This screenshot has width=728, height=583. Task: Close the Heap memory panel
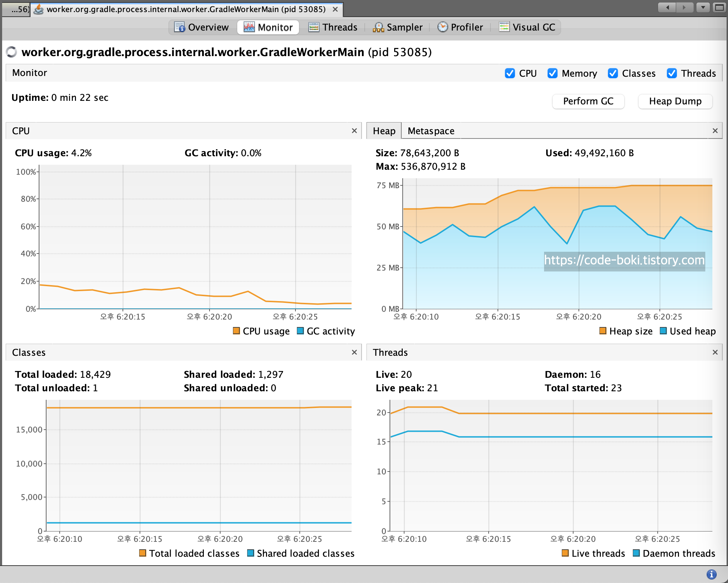click(x=715, y=131)
